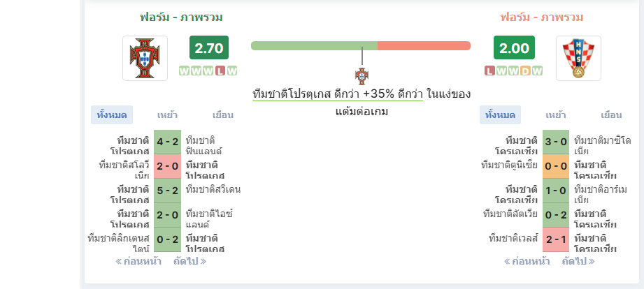Screen dimensions: 644x289
Task: Click Croatia's red L form badge
Action: pos(489,71)
